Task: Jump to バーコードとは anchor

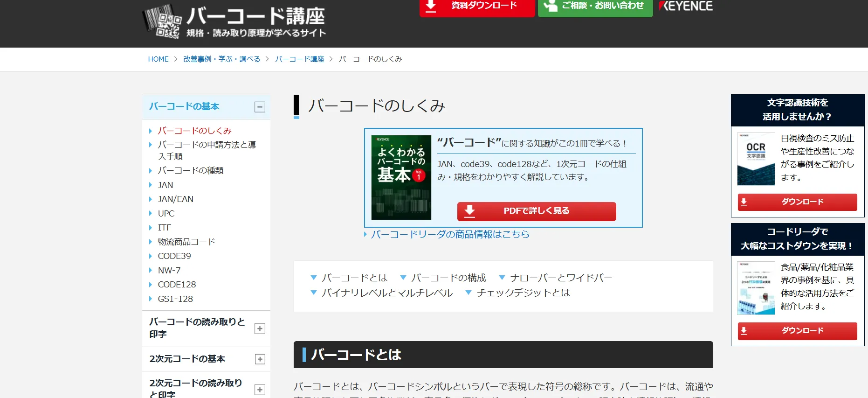Action: (354, 278)
